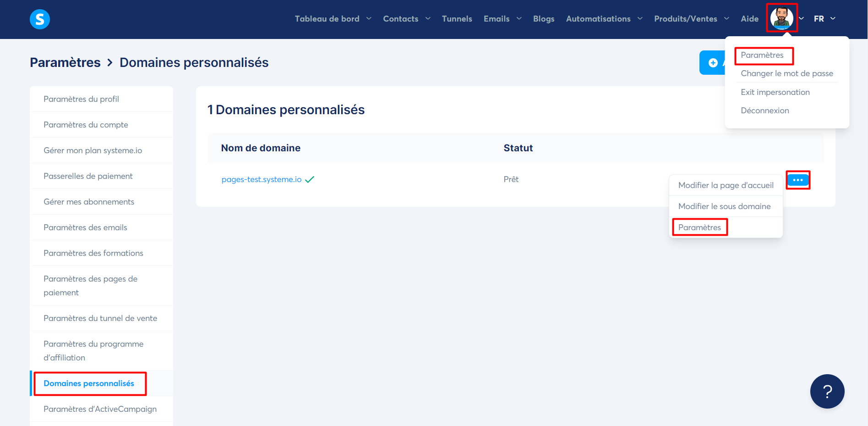The height and width of the screenshot is (426, 868).
Task: Click Paramètres in the breadcrumb
Action: pos(65,62)
